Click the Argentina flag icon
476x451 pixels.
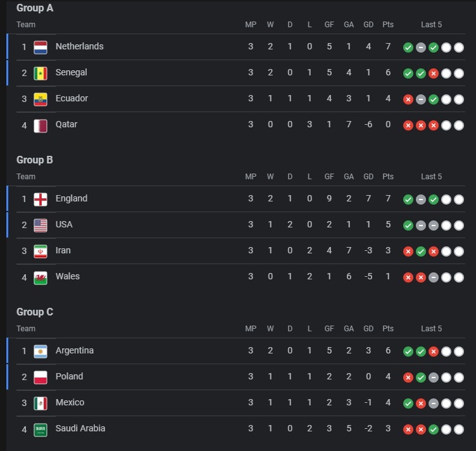(41, 352)
